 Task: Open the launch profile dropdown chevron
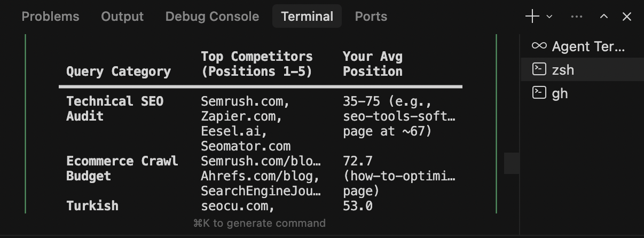[x=549, y=17]
